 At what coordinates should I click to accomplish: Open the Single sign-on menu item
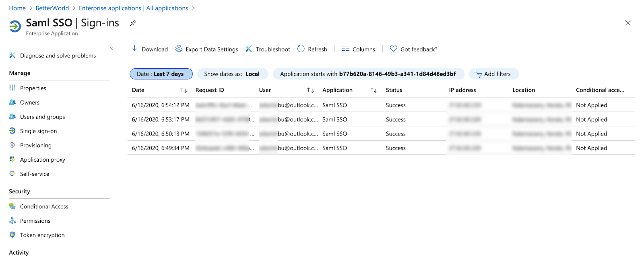pyautogui.click(x=38, y=131)
